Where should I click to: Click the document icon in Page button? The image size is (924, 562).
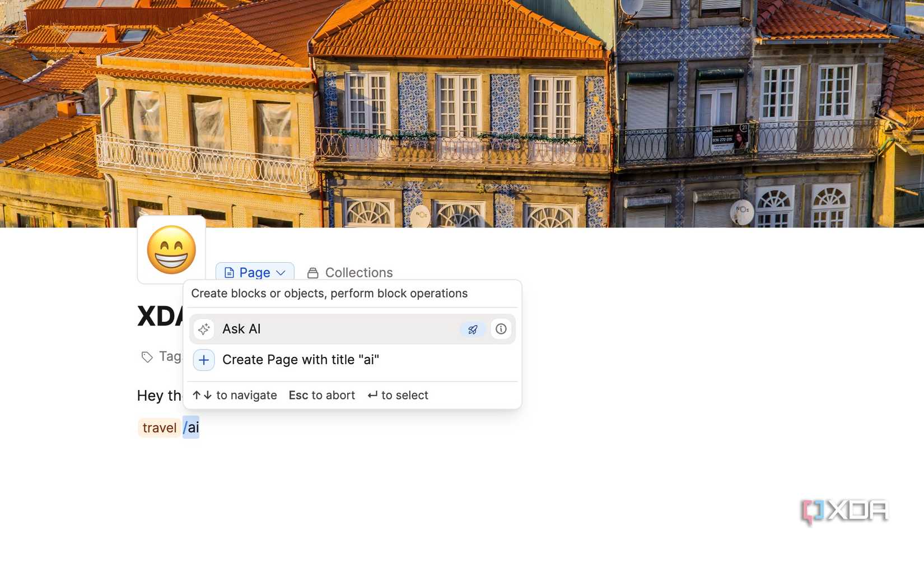pyautogui.click(x=229, y=273)
